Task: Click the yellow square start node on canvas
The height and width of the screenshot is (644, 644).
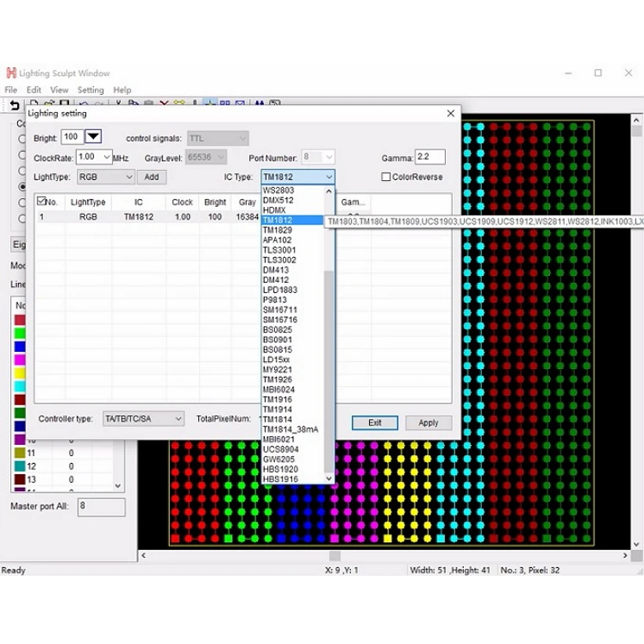Action: click(x=387, y=538)
